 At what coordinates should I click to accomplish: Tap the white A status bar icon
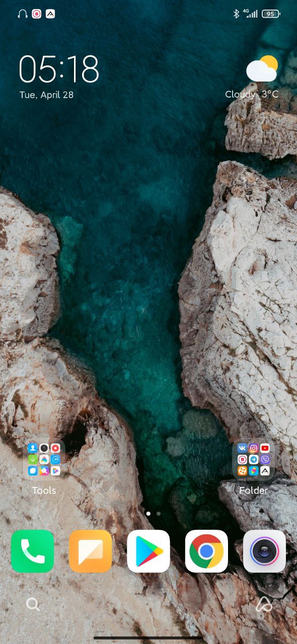click(x=50, y=14)
